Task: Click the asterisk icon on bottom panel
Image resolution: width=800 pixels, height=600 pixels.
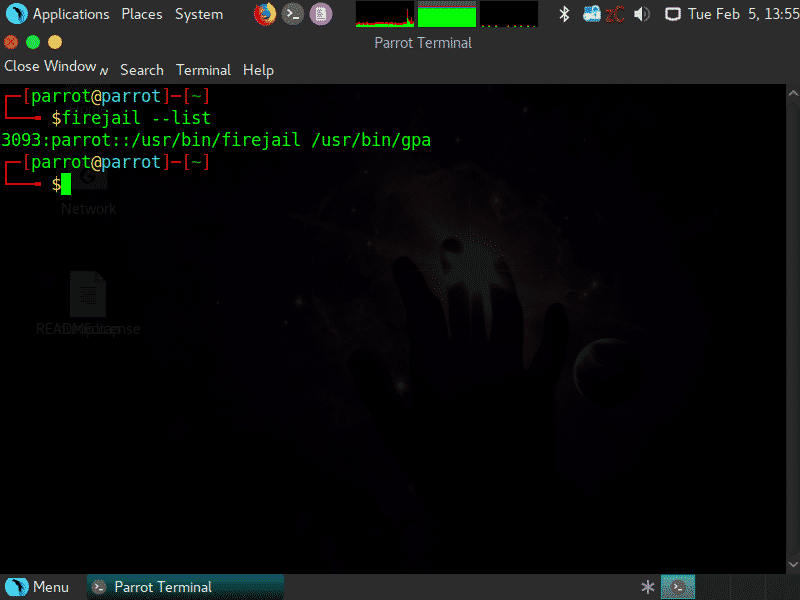Action: [x=648, y=587]
